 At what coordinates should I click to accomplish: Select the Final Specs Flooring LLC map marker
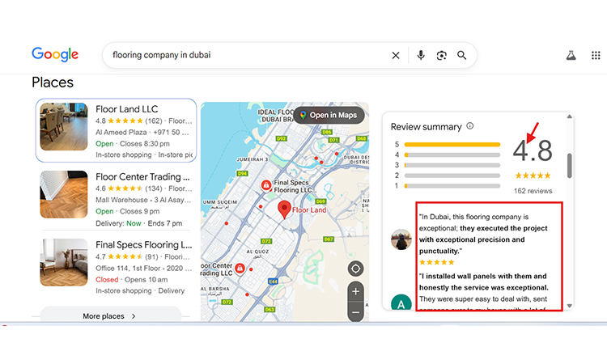coord(266,186)
